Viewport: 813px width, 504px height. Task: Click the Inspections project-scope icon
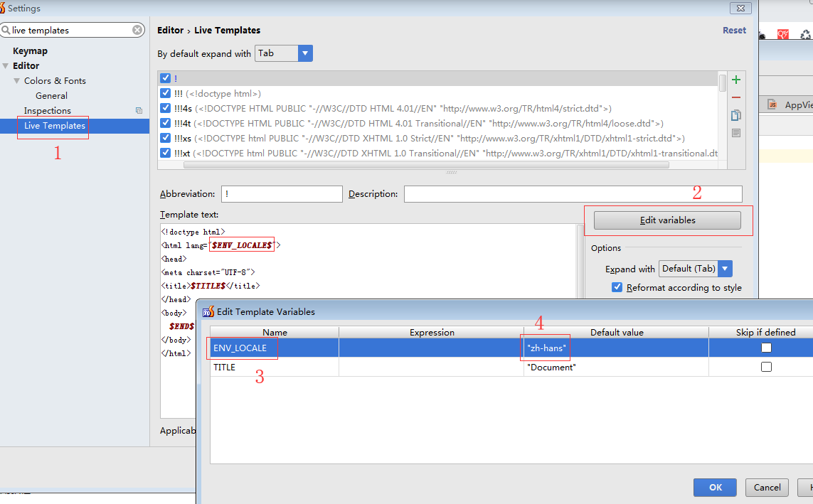pos(139,110)
